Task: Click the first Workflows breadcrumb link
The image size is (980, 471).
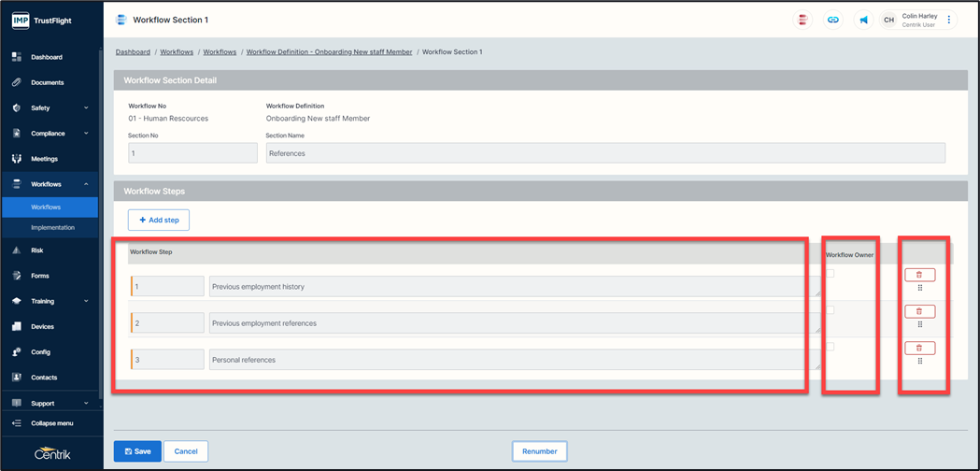Action: [x=177, y=52]
